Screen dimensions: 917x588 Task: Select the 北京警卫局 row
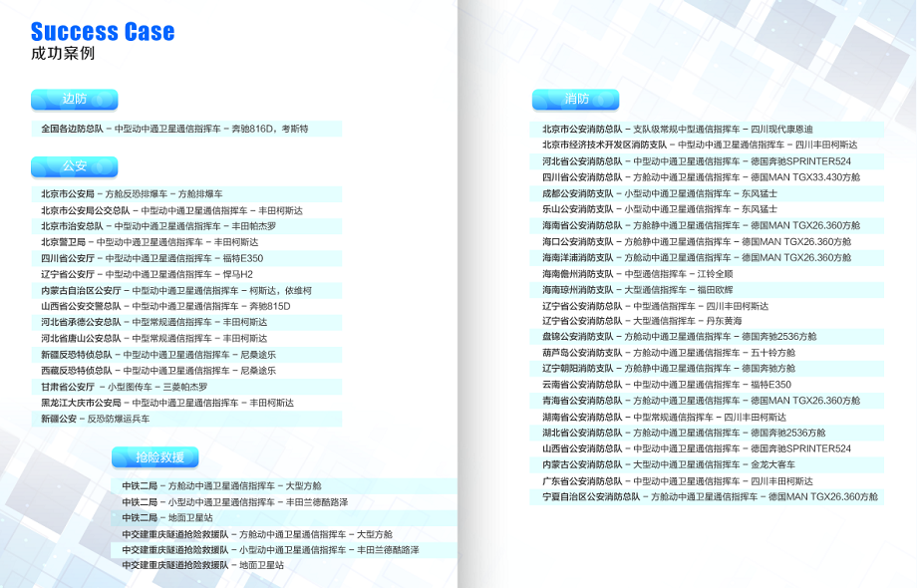pyautogui.click(x=186, y=242)
